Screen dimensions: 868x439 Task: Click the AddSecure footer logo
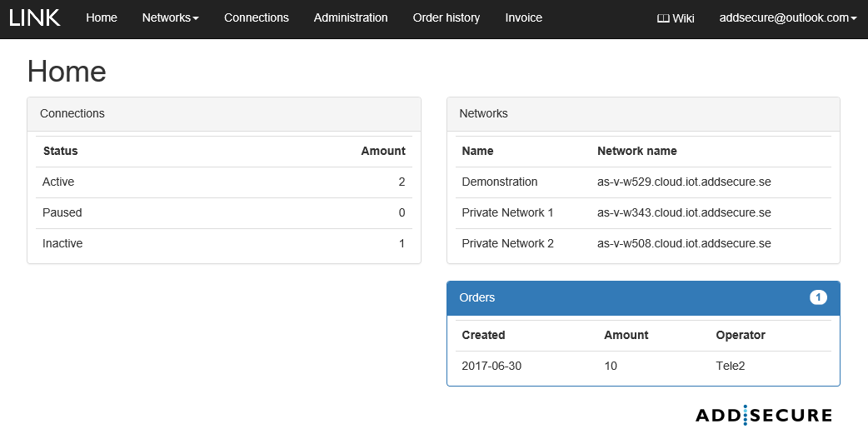pos(763,415)
